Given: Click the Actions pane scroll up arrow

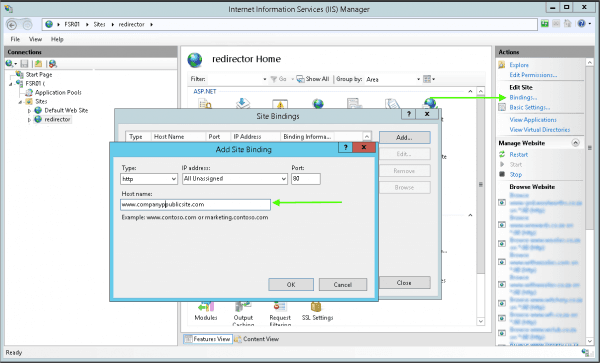Looking at the screenshot, I should point(589,62).
